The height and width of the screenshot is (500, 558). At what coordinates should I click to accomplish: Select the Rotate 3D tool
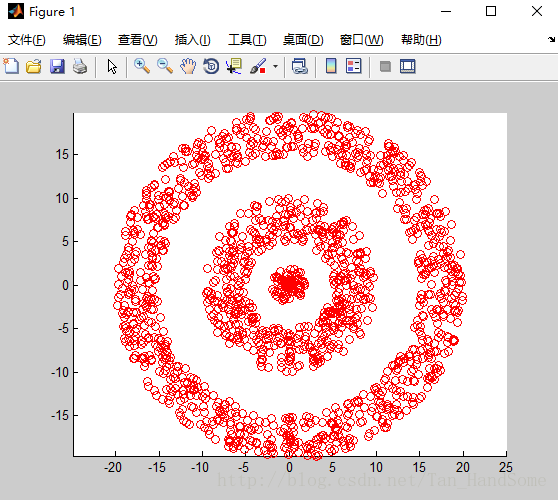click(211, 67)
